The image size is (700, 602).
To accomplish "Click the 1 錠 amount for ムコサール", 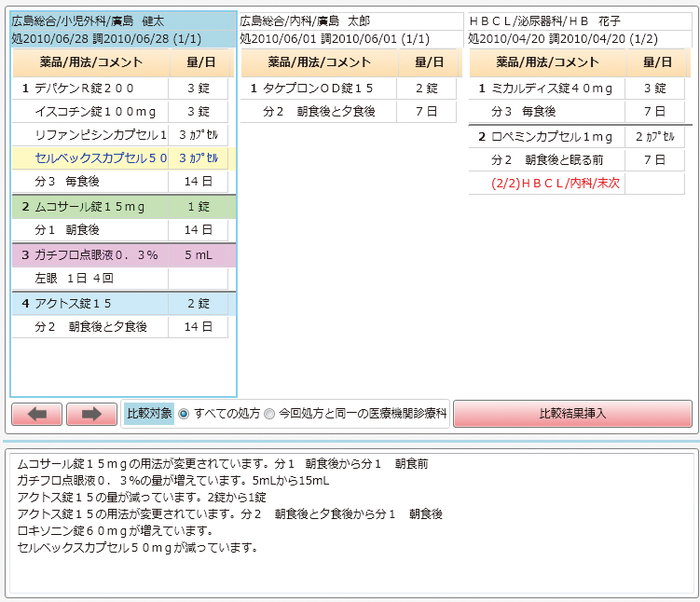I will point(199,207).
